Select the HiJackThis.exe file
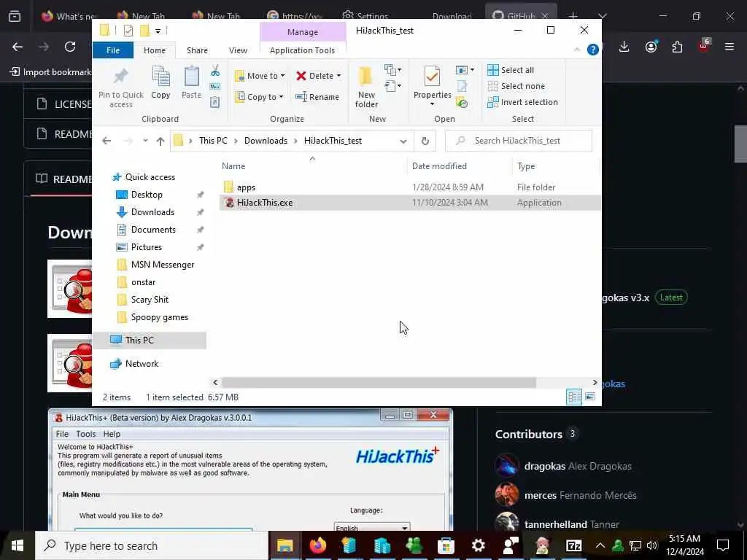 pyautogui.click(x=410, y=203)
